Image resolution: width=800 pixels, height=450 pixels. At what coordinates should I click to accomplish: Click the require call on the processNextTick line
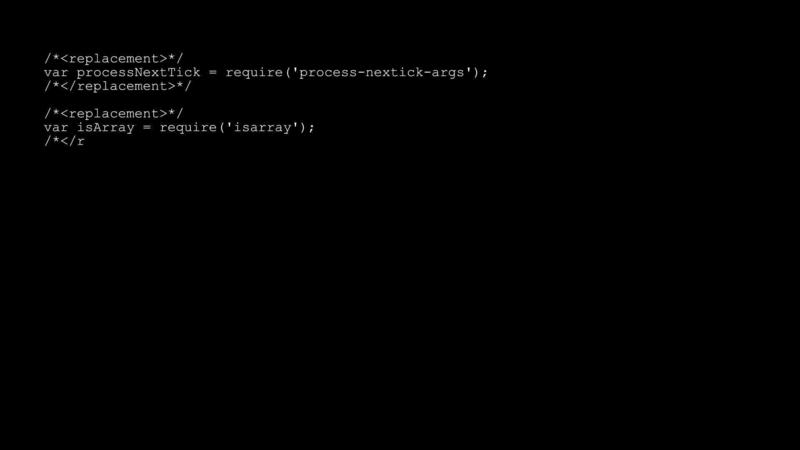click(x=254, y=72)
